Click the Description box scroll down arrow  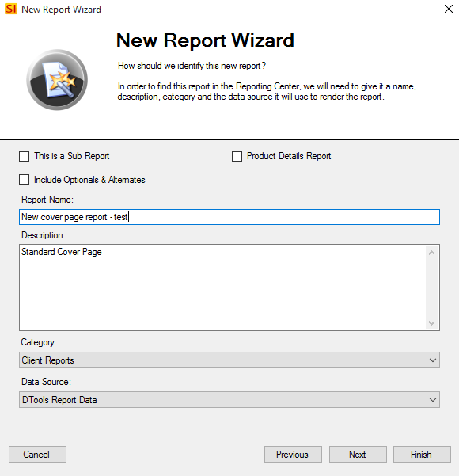[432, 322]
